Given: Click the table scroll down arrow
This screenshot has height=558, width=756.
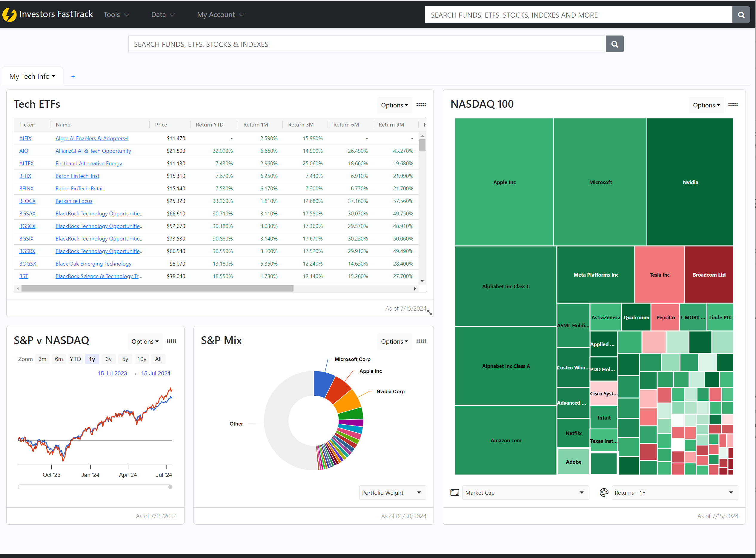Looking at the screenshot, I should point(422,281).
